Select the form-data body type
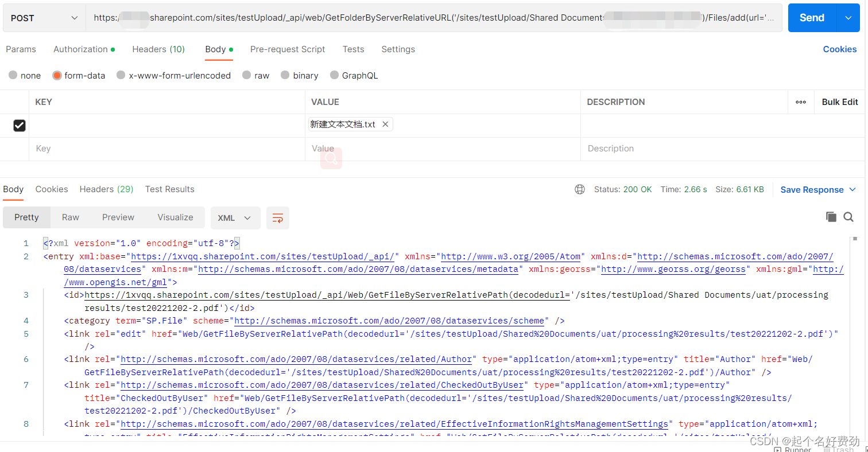This screenshot has width=868, height=452. coord(79,75)
